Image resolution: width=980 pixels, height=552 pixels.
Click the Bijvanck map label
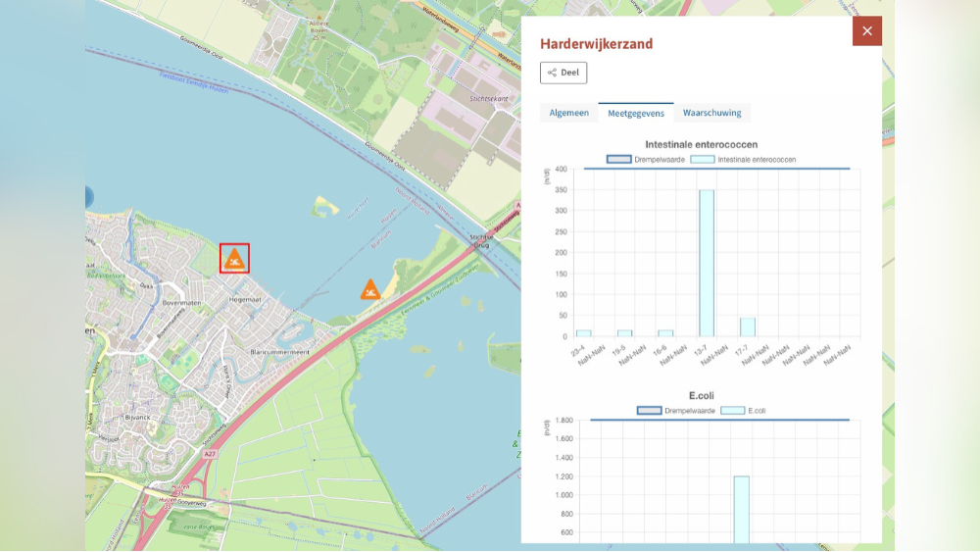click(x=137, y=417)
